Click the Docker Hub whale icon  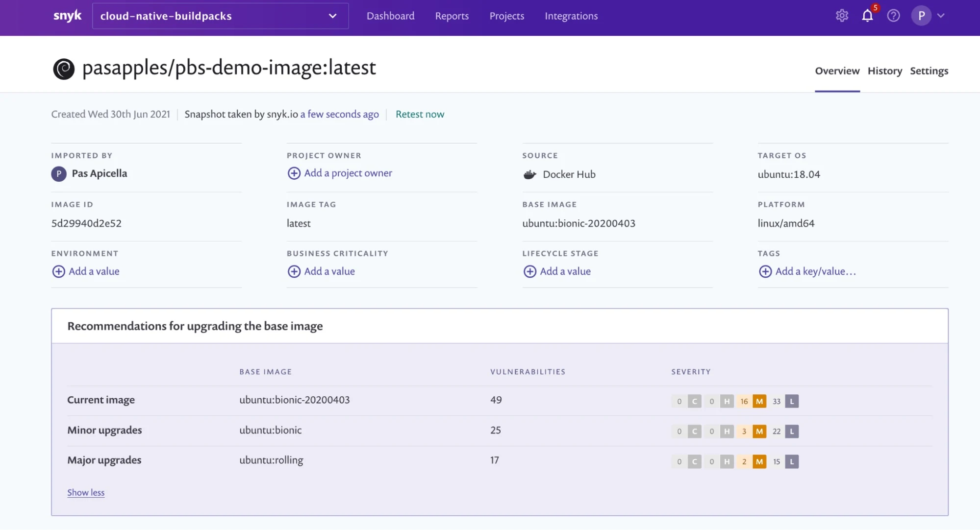(529, 174)
